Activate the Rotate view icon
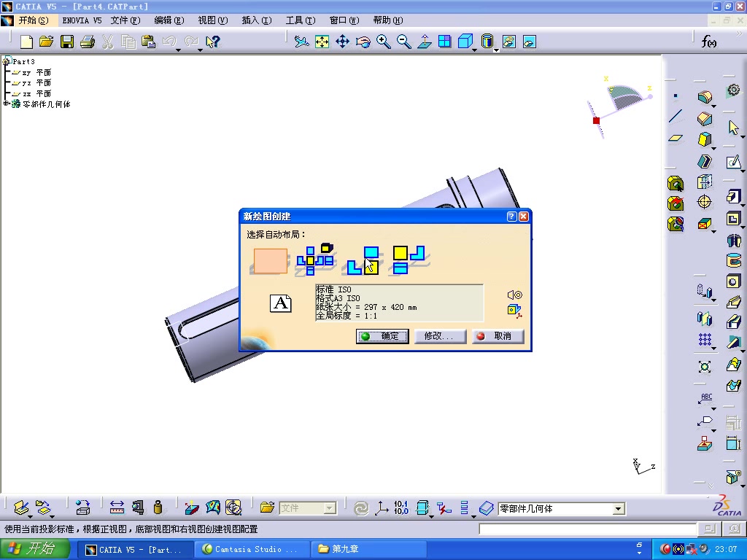 click(x=363, y=42)
